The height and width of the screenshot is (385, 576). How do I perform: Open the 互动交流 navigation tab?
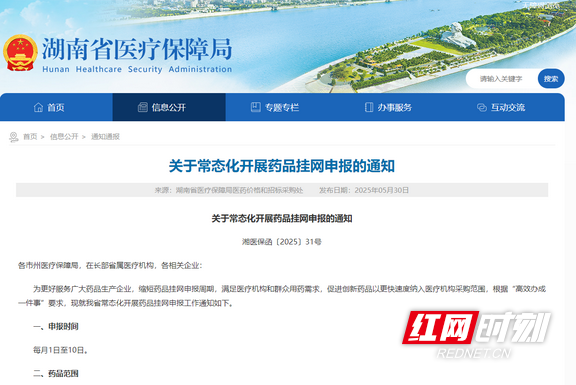[x=508, y=107]
